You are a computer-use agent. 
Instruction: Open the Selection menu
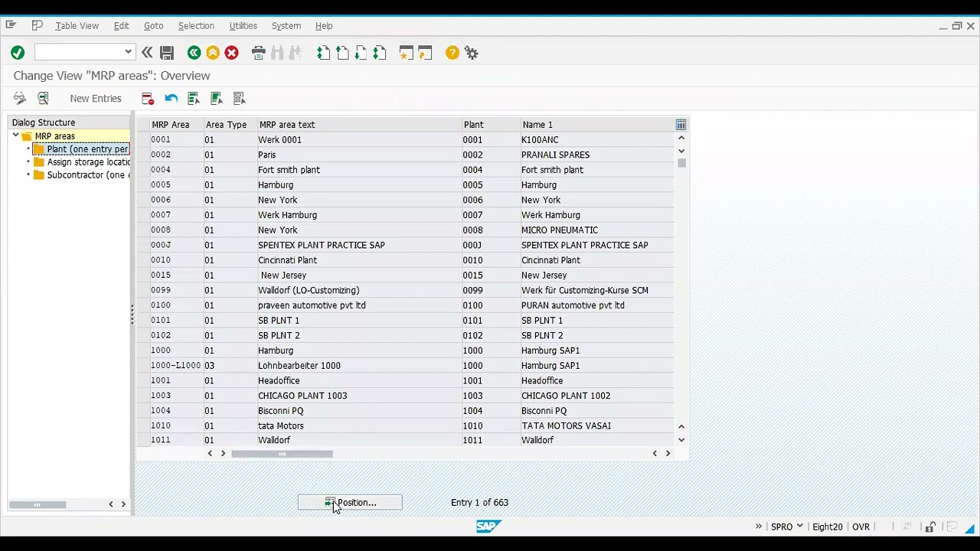196,25
